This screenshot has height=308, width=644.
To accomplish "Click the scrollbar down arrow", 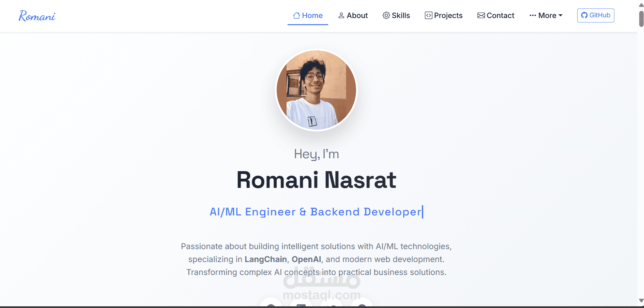I will [x=641, y=301].
